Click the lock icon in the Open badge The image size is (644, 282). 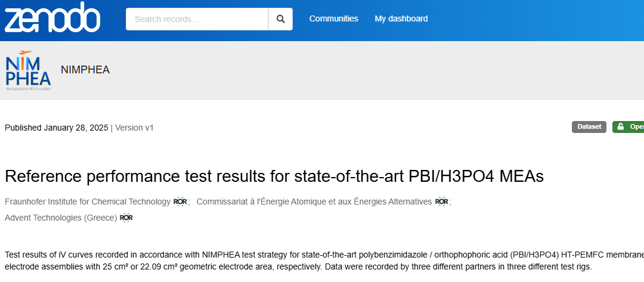pyautogui.click(x=621, y=127)
